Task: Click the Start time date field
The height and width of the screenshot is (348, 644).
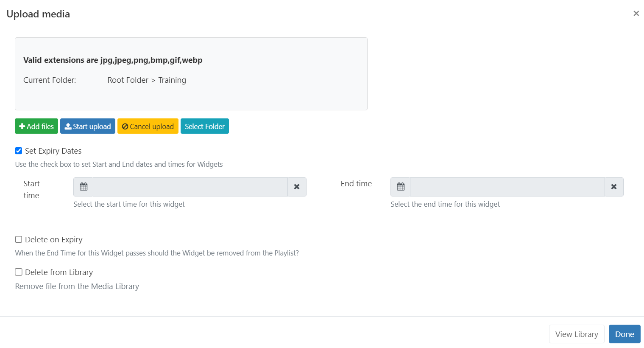Action: (x=190, y=187)
